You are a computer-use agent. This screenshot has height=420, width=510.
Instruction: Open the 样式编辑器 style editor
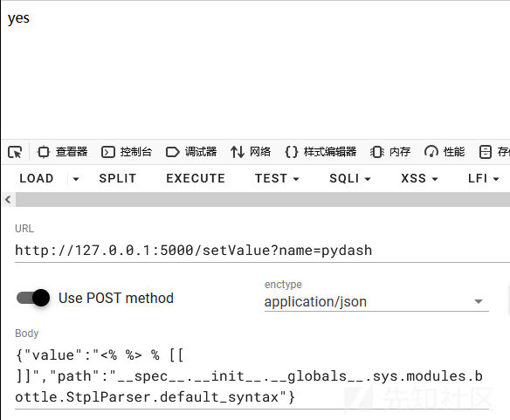pyautogui.click(x=320, y=152)
